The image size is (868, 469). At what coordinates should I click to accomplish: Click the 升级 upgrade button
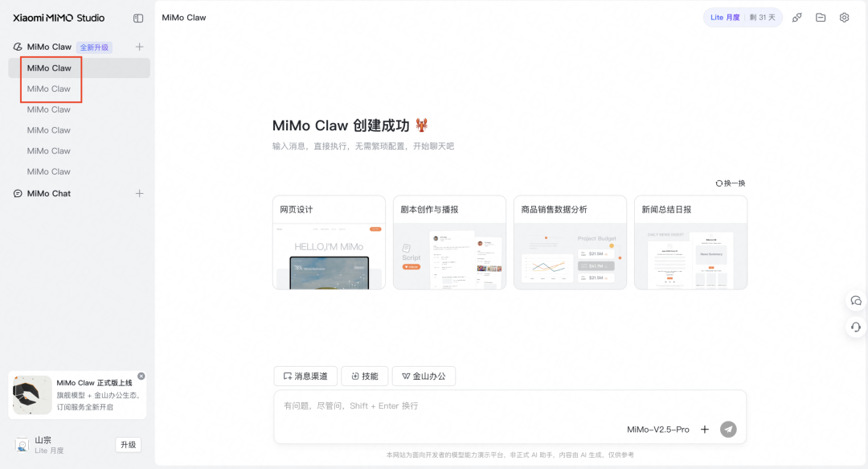click(x=129, y=445)
